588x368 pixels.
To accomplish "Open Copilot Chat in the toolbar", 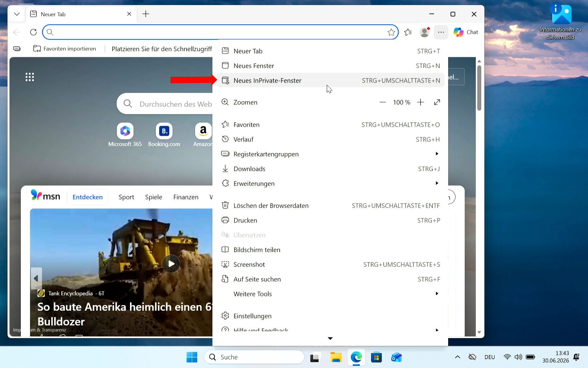I will [466, 32].
